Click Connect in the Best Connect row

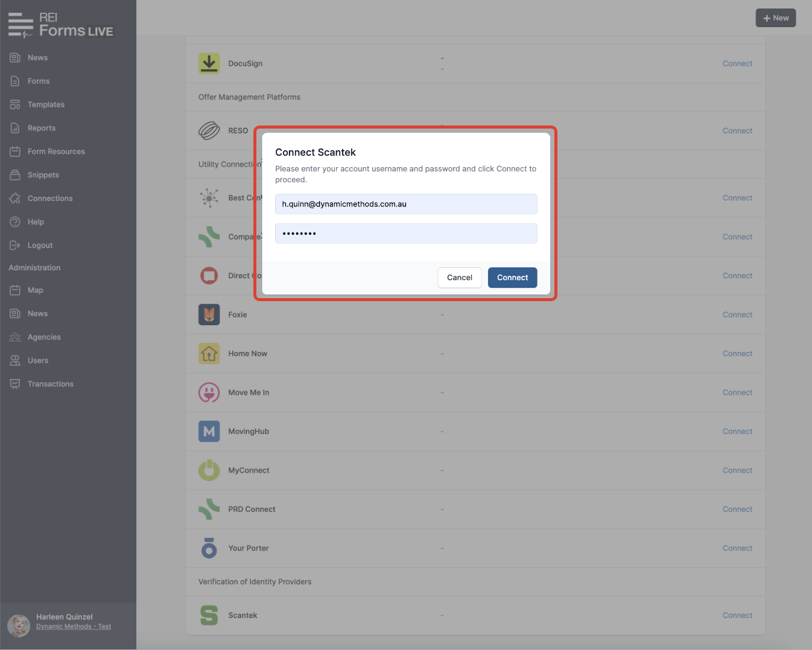(737, 198)
